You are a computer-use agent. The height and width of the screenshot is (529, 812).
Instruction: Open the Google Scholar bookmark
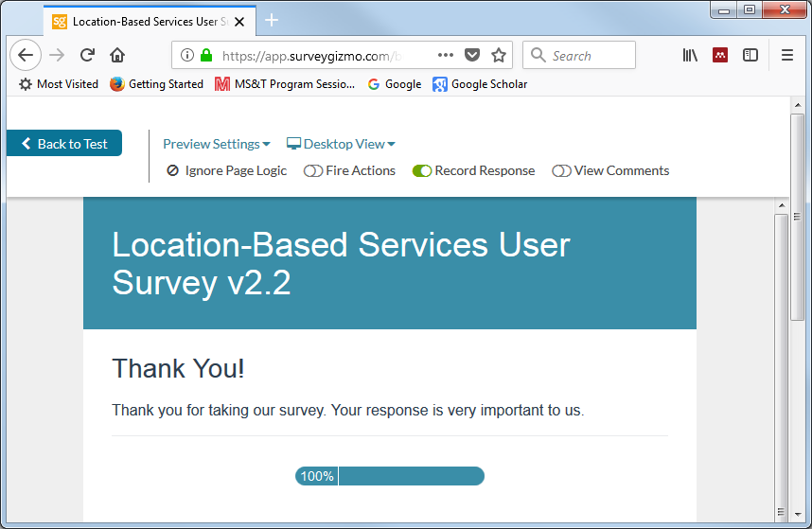coord(480,84)
